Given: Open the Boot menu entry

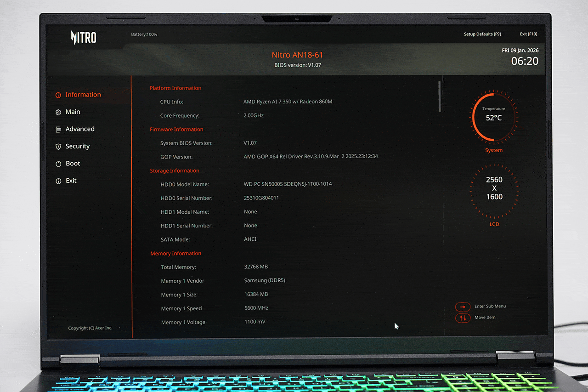Looking at the screenshot, I should [x=73, y=164].
